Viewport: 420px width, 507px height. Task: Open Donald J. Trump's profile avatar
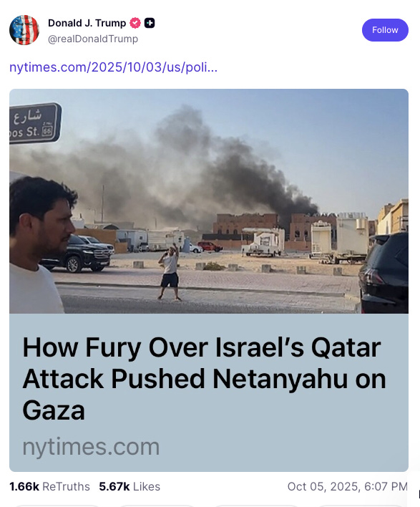pos(24,30)
